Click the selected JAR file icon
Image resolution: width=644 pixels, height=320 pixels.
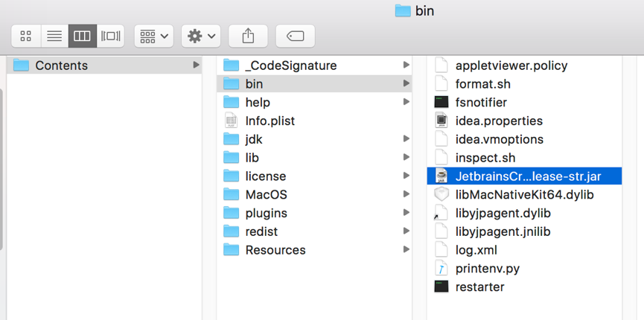coord(441,176)
